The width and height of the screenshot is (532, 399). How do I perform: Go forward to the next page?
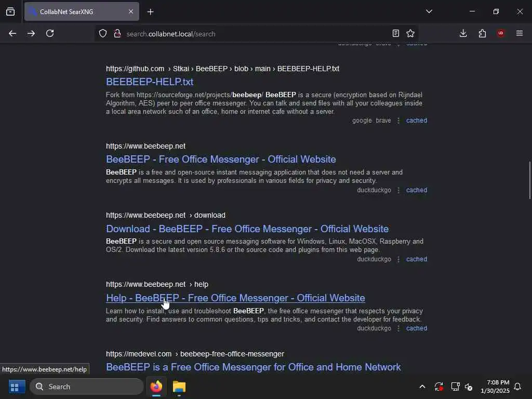(31, 33)
